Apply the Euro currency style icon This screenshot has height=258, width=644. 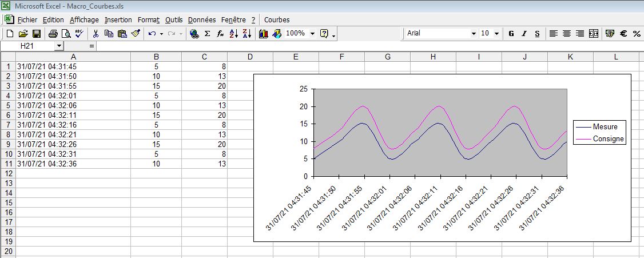623,34
